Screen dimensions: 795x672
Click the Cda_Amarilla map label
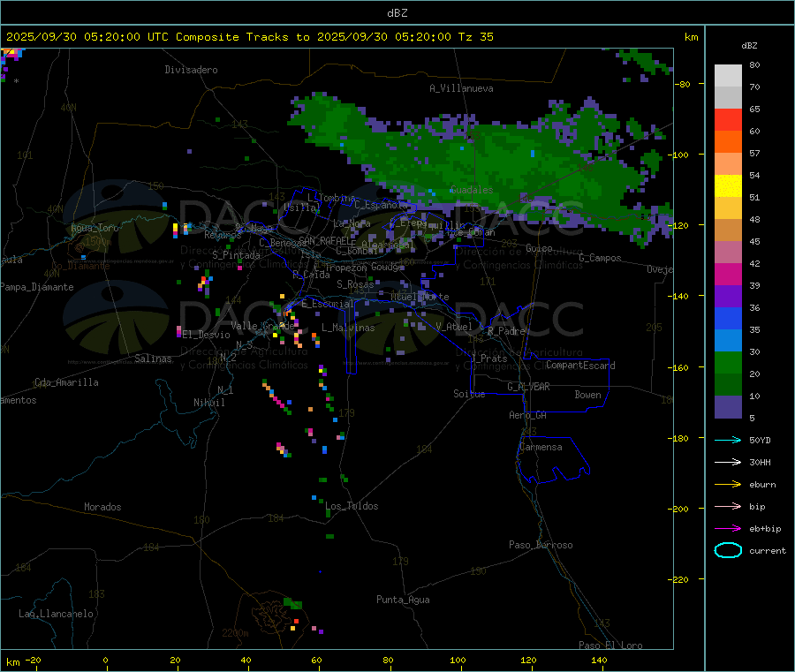(66, 382)
